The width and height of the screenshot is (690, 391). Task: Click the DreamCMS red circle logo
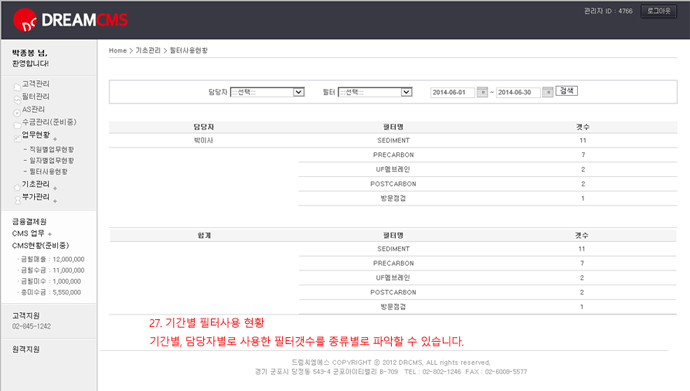pos(25,20)
